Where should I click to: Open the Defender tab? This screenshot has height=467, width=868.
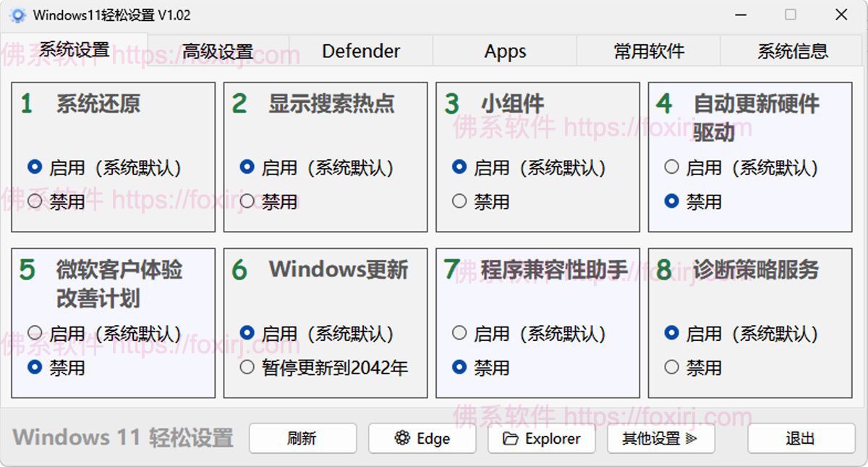click(361, 51)
